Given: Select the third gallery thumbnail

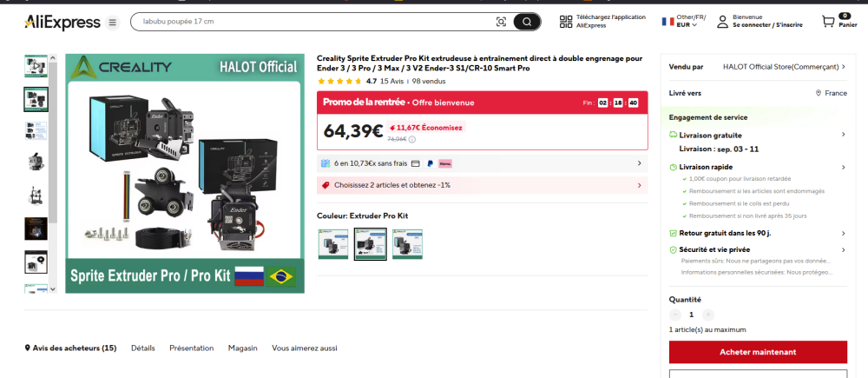Looking at the screenshot, I should (x=36, y=131).
